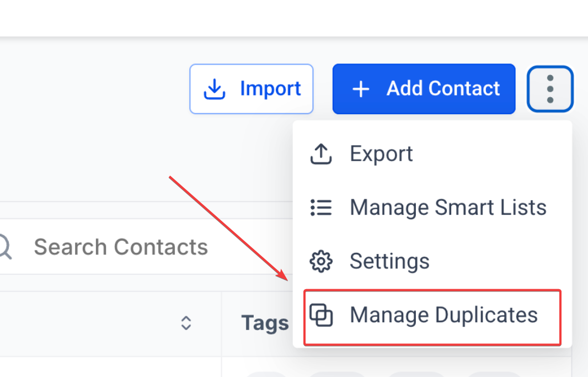Select Export from the dropdown menu
588x377 pixels.
pos(381,154)
